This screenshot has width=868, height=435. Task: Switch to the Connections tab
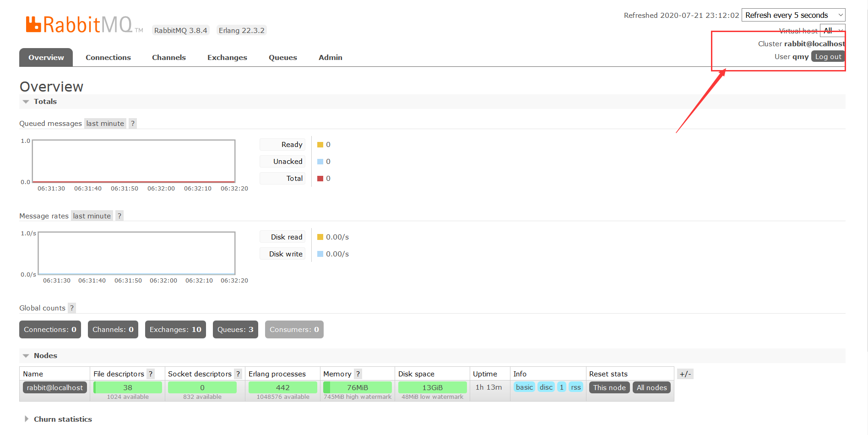tap(108, 58)
